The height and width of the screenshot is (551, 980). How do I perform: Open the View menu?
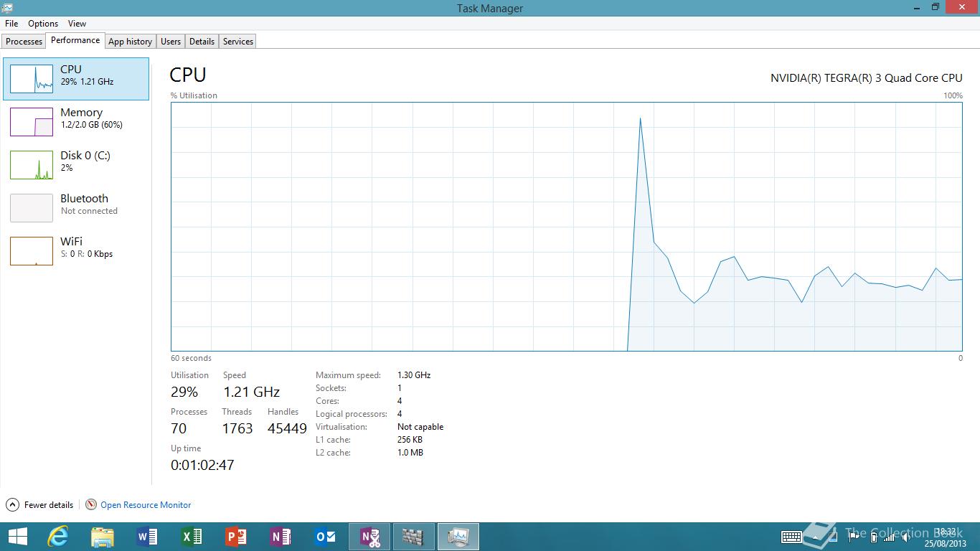pos(77,24)
